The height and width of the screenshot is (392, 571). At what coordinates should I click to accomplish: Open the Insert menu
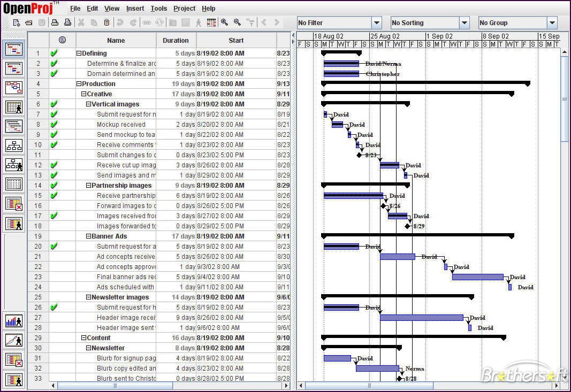135,8
